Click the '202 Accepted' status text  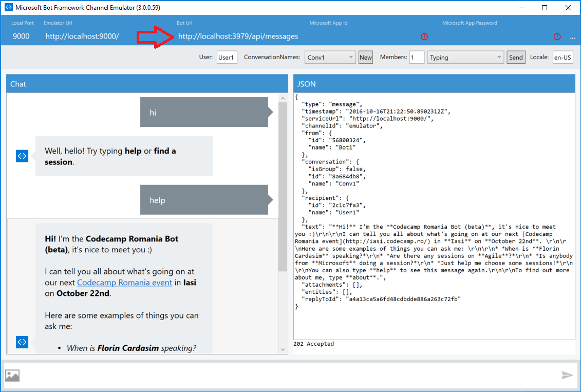pyautogui.click(x=313, y=344)
